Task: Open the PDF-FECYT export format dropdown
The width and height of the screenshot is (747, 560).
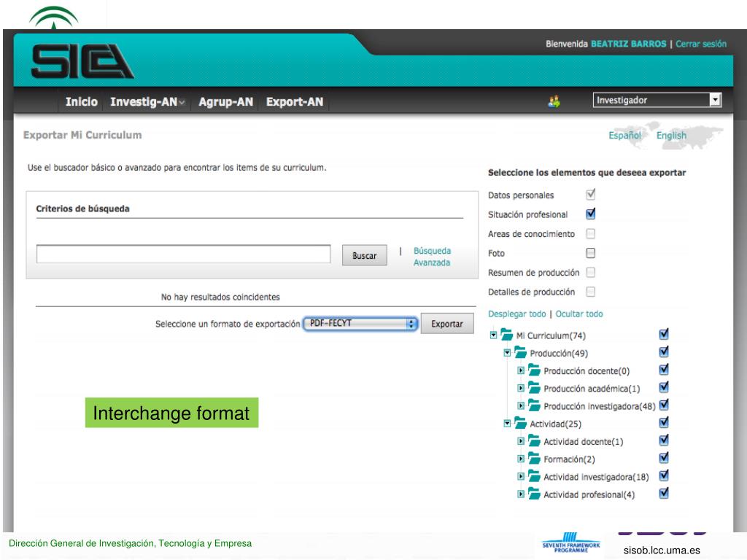Action: (x=360, y=323)
